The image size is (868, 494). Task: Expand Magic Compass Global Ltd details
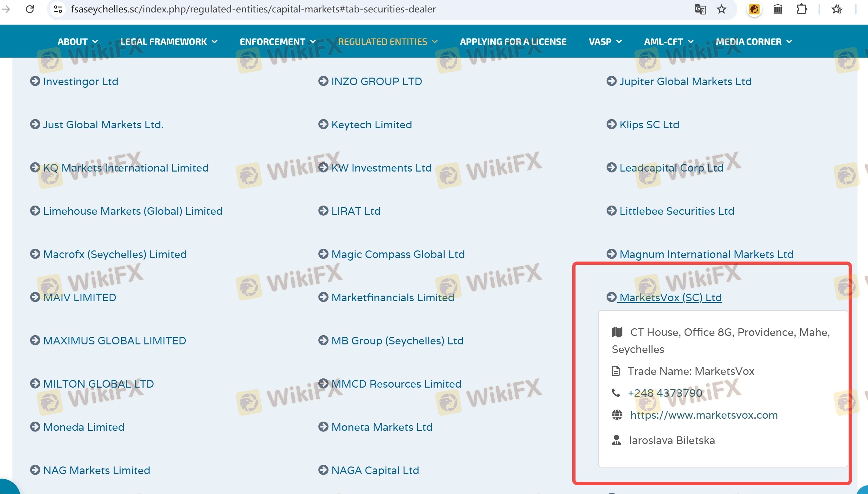398,254
